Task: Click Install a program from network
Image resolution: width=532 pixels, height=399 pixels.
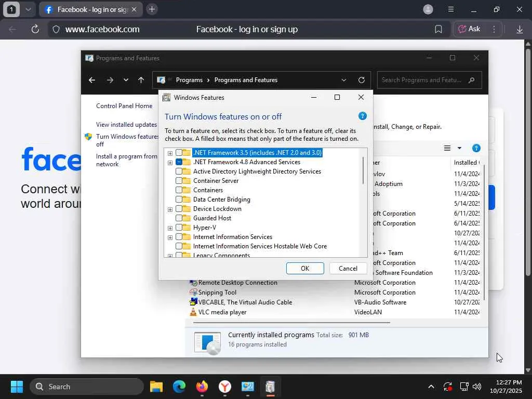Action: click(127, 160)
